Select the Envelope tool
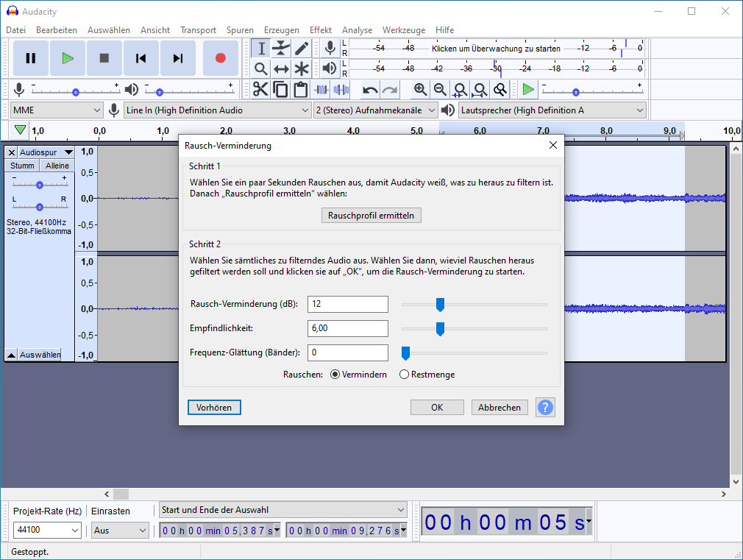This screenshot has width=743, height=560. click(x=281, y=49)
